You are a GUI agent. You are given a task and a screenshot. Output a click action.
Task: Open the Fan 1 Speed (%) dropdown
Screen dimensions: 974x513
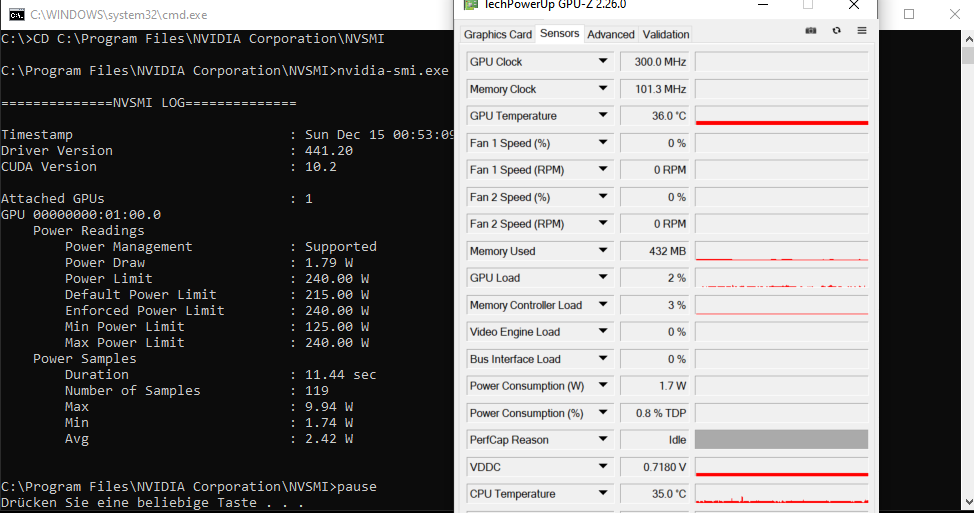603,143
